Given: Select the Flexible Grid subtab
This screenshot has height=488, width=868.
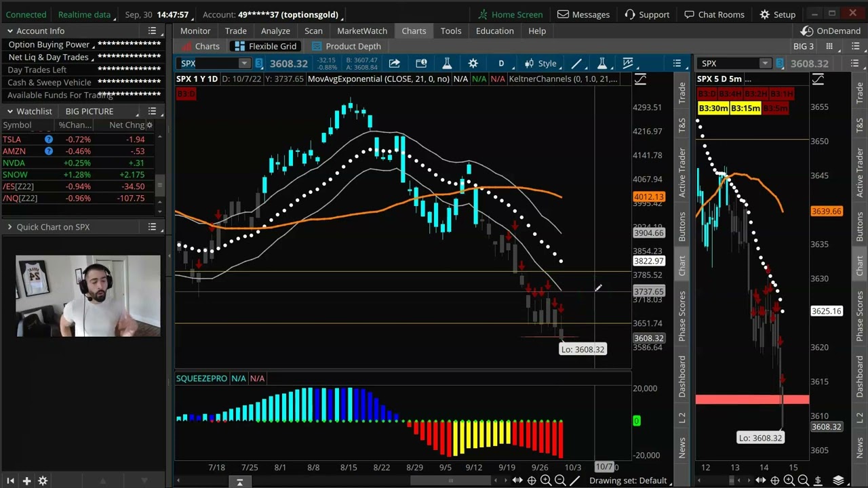Looking at the screenshot, I should [x=265, y=46].
